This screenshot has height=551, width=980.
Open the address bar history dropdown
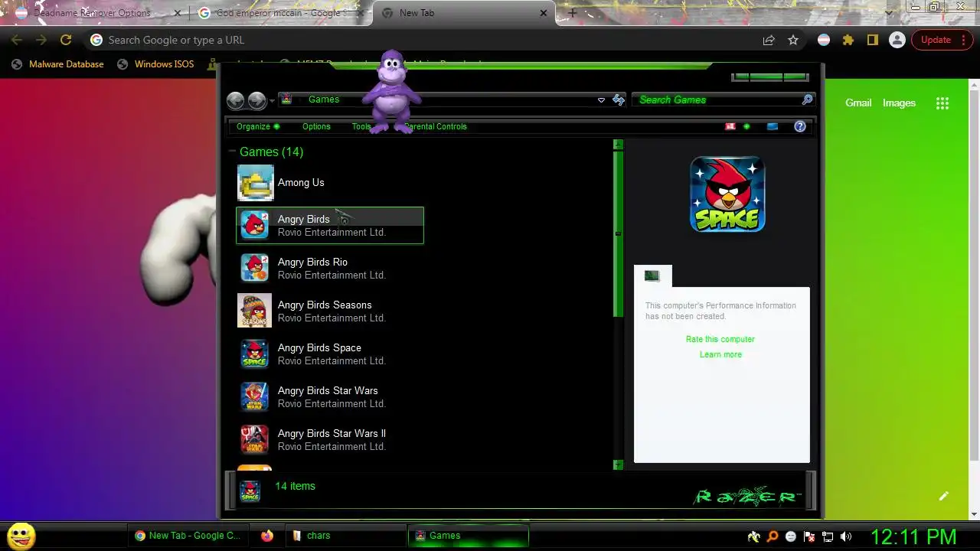[601, 100]
